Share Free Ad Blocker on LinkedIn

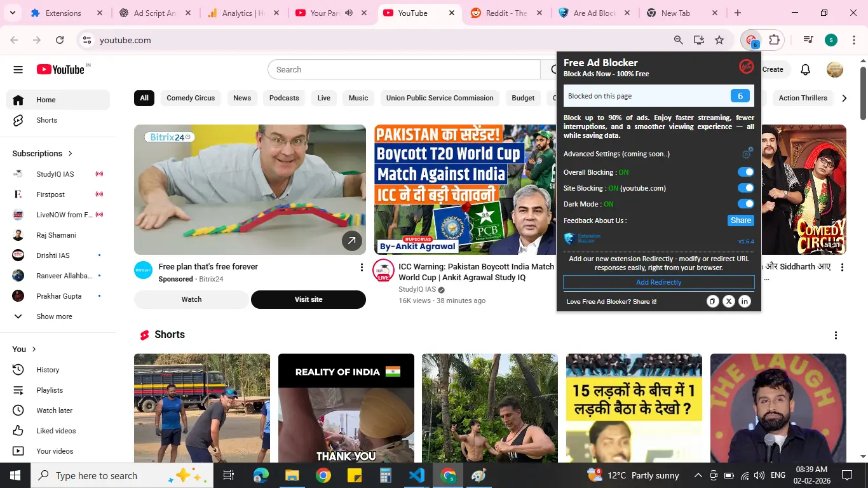click(x=745, y=301)
